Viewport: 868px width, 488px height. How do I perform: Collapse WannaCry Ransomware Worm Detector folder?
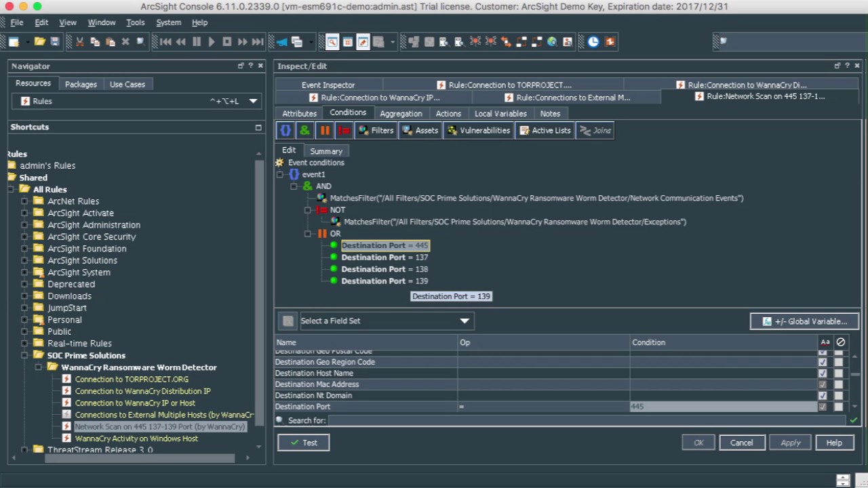pyautogui.click(x=38, y=367)
